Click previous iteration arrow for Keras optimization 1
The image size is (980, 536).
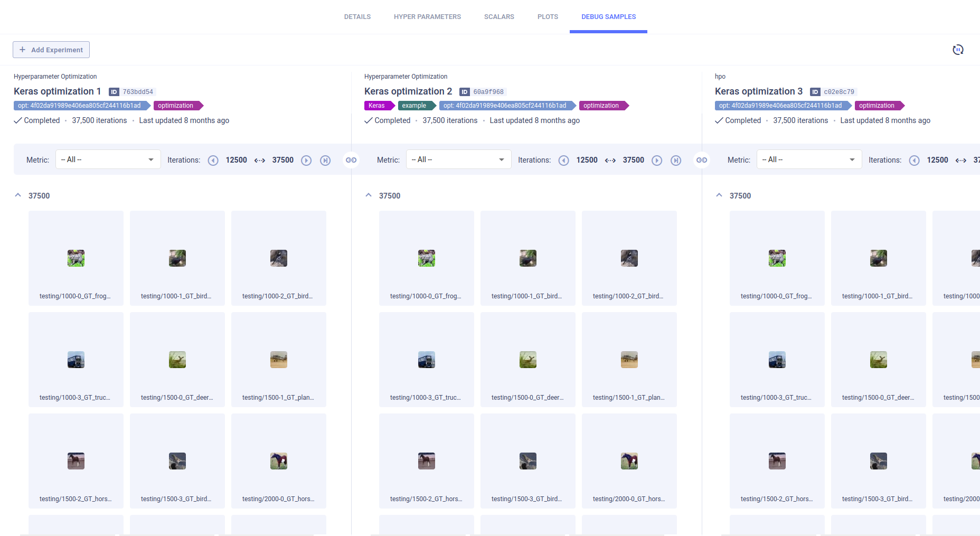[x=213, y=161]
